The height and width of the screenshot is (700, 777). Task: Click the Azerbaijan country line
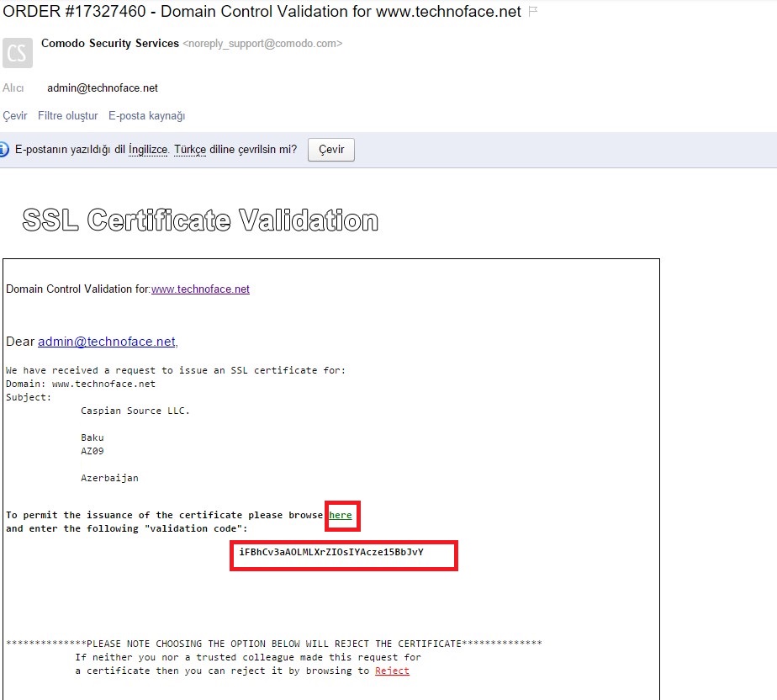pyautogui.click(x=109, y=478)
